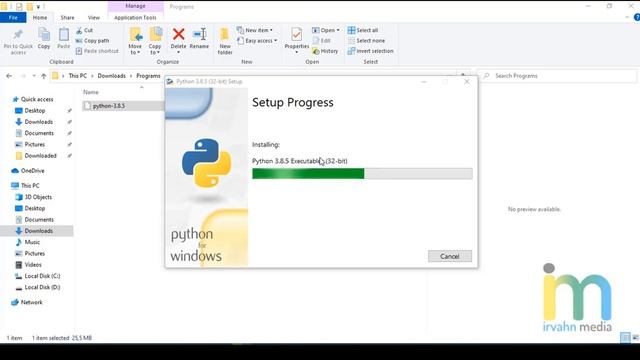Click Select none in ribbon
640x360 pixels.
coord(366,41)
